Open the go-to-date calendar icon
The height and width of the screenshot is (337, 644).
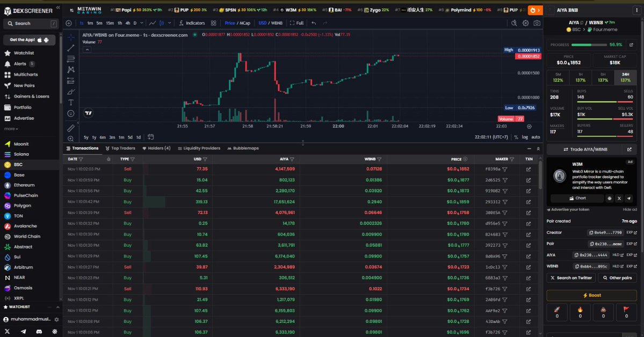[151, 137]
